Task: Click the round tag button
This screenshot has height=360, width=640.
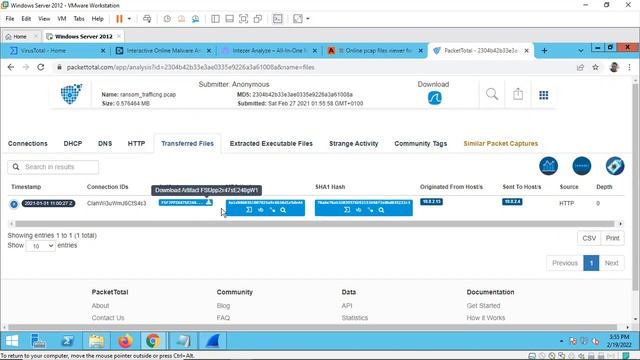Action: click(615, 166)
